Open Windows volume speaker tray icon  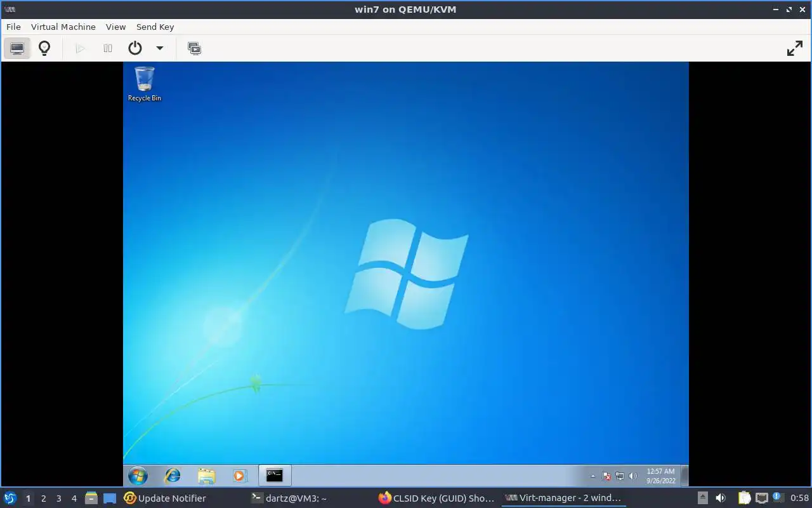pos(632,476)
